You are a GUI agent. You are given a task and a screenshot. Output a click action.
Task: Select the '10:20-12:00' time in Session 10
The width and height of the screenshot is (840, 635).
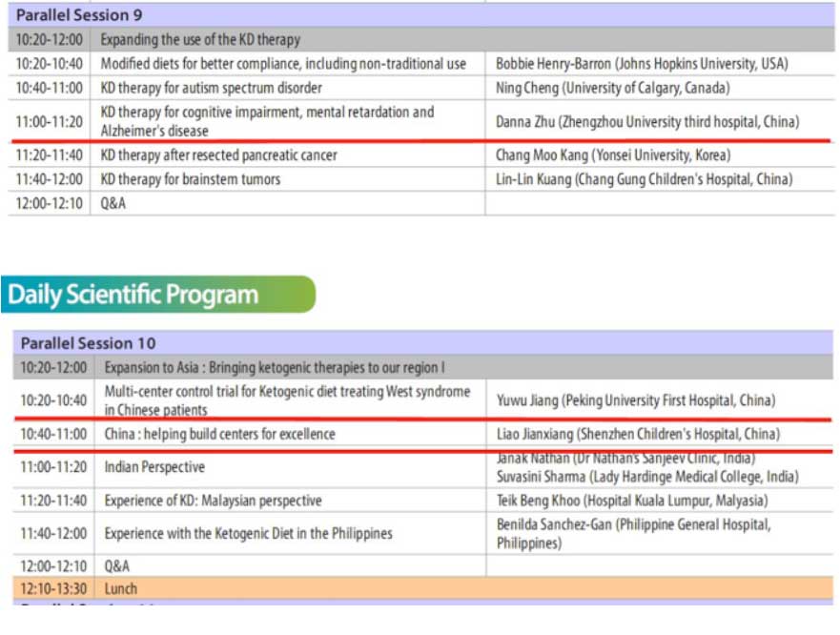53,368
